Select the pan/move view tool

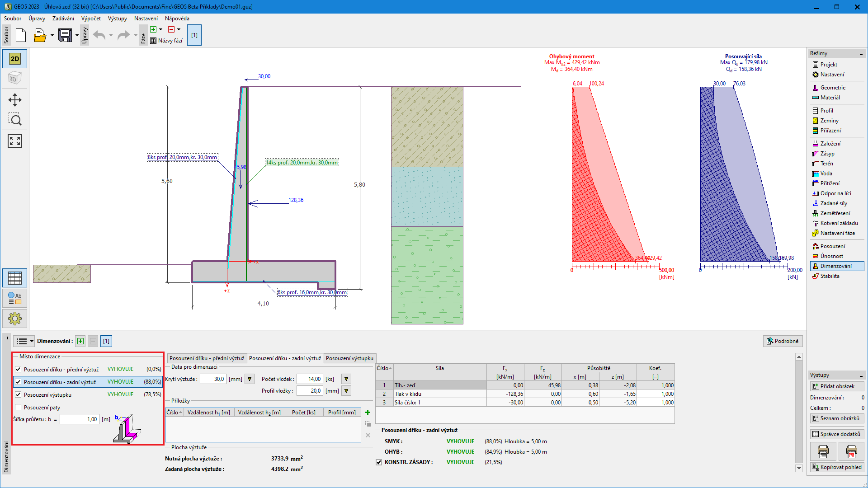pos(14,99)
